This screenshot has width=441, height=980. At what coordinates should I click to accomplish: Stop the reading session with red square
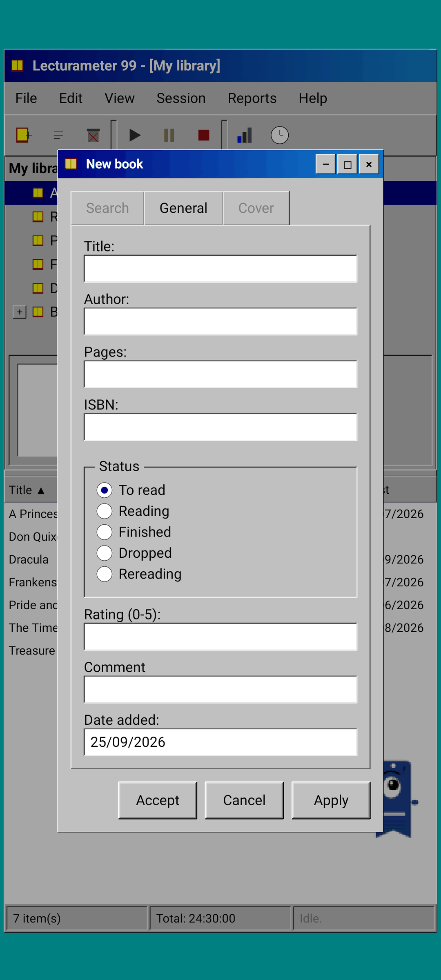pos(204,135)
